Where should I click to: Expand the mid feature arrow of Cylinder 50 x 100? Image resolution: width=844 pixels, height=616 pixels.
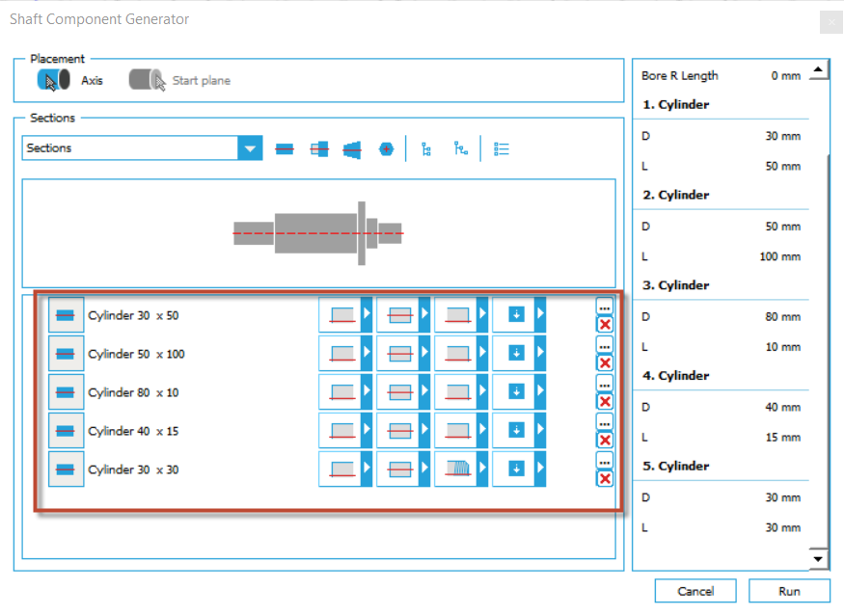(423, 352)
